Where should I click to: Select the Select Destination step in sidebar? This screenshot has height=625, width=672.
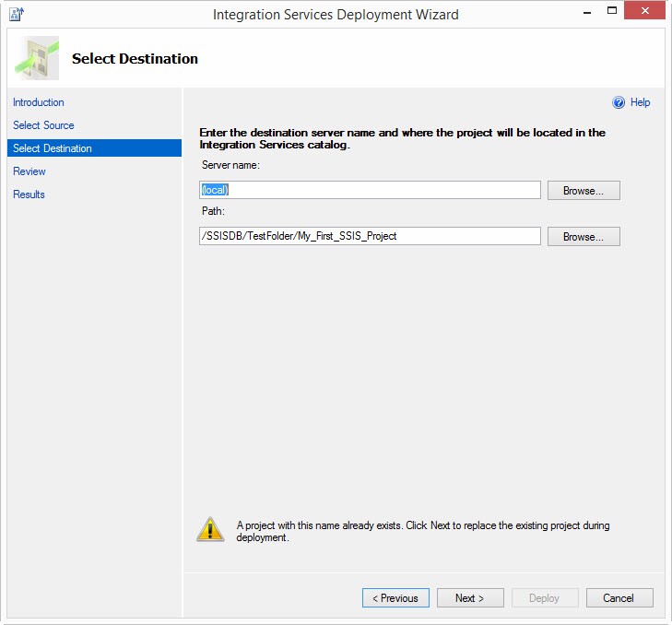tap(53, 148)
